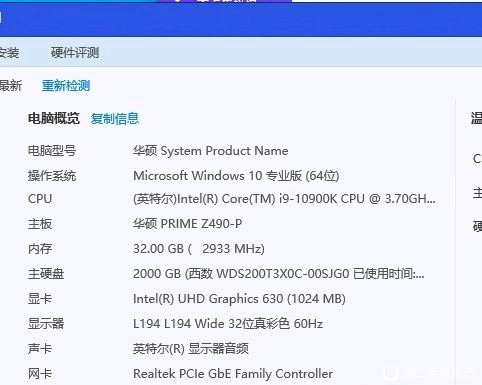Open the 硬件评测 tab
The height and width of the screenshot is (385, 482).
click(75, 53)
